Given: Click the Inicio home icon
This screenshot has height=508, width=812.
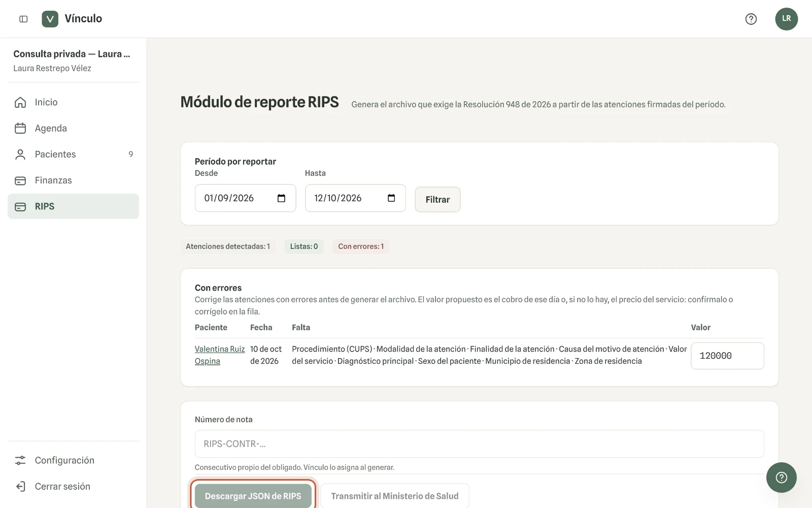Looking at the screenshot, I should (20, 102).
